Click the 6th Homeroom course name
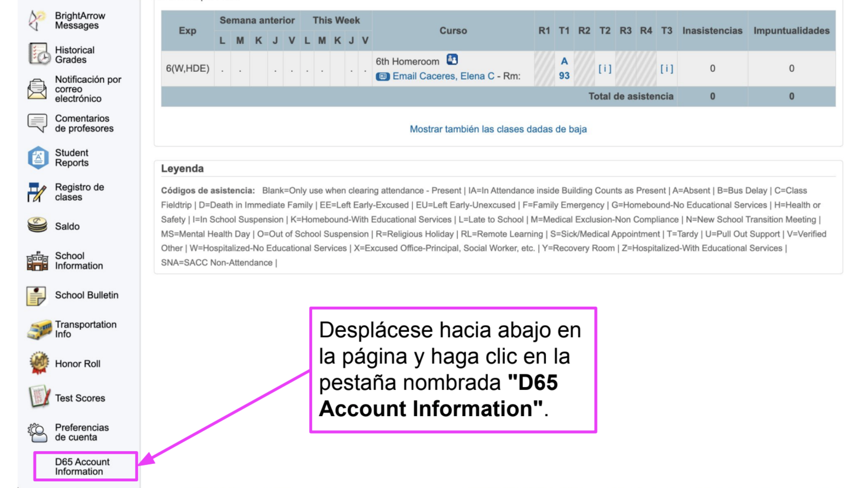This screenshot has height=488, width=868. pos(407,61)
